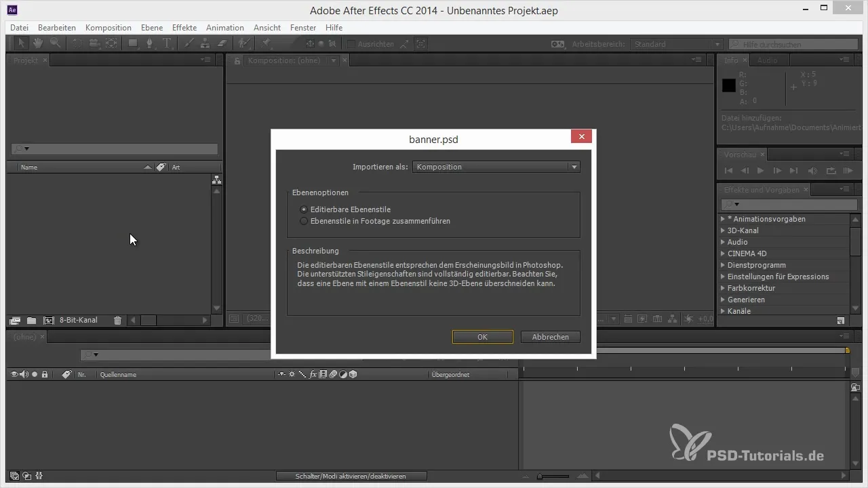
Task: Expand the Dienstprogramm effects category
Action: pos(722,265)
